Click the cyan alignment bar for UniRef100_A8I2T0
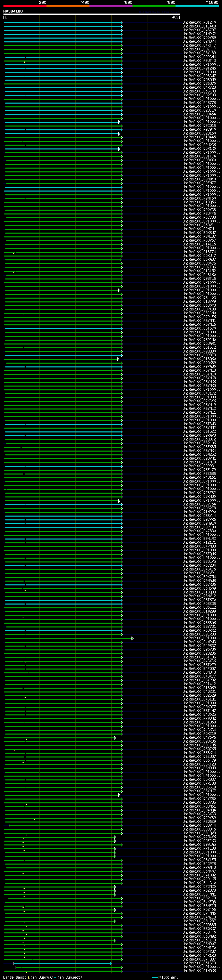The height and width of the screenshot is (980, 222). (63, 23)
